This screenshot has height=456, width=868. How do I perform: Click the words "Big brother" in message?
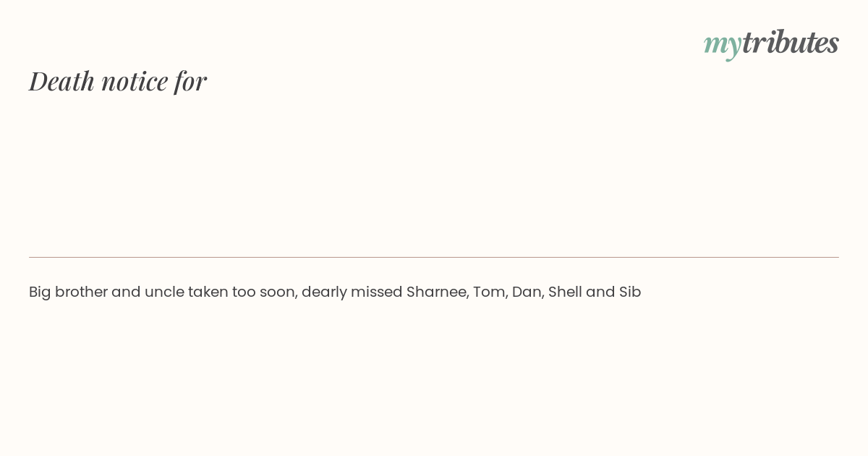68,292
